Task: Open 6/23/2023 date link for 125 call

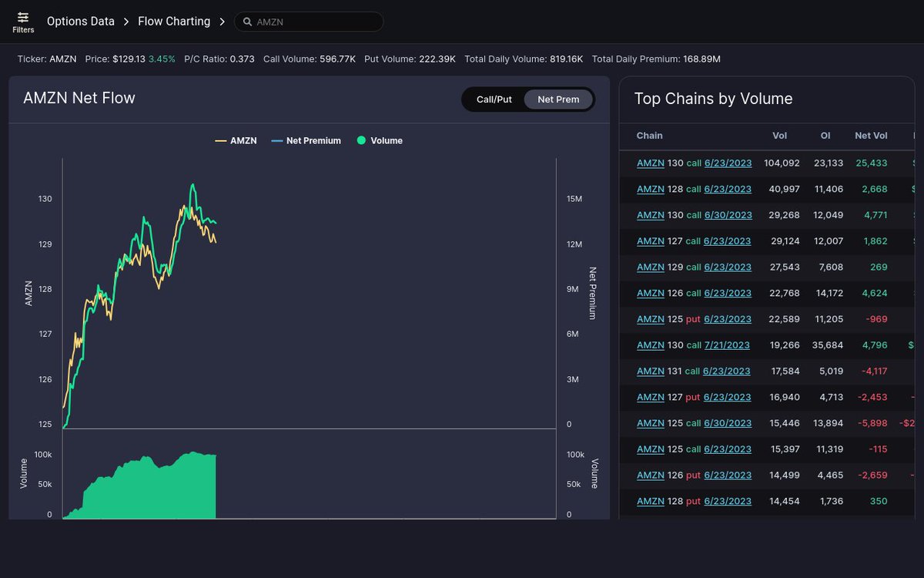Action: [x=728, y=449]
